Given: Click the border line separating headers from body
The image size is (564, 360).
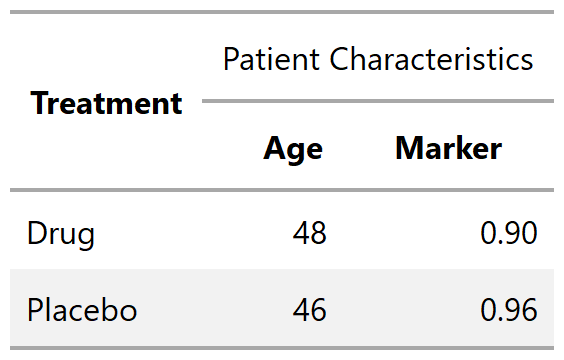Looking at the screenshot, I should point(282,190).
